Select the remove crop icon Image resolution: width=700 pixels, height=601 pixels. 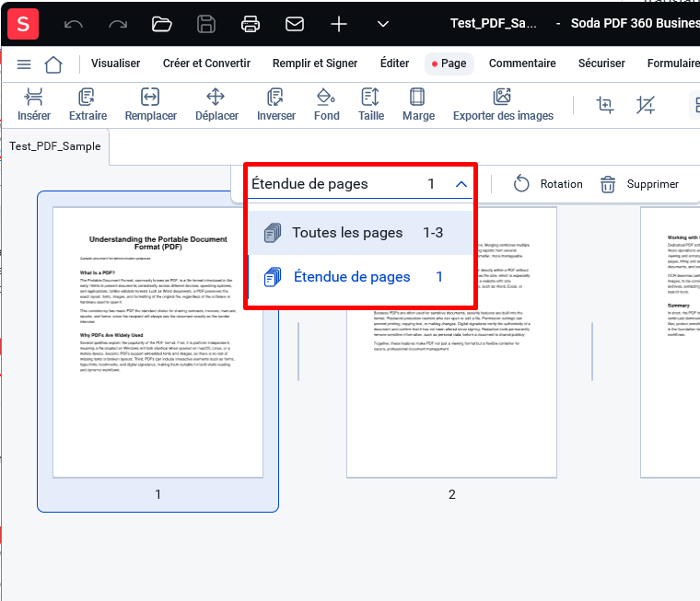646,105
